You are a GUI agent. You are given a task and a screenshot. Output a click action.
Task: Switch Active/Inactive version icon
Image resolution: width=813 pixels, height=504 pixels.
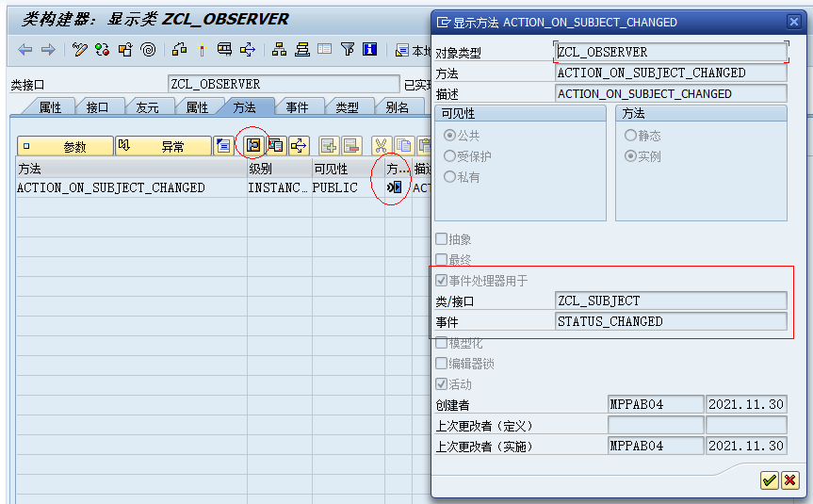[x=102, y=50]
